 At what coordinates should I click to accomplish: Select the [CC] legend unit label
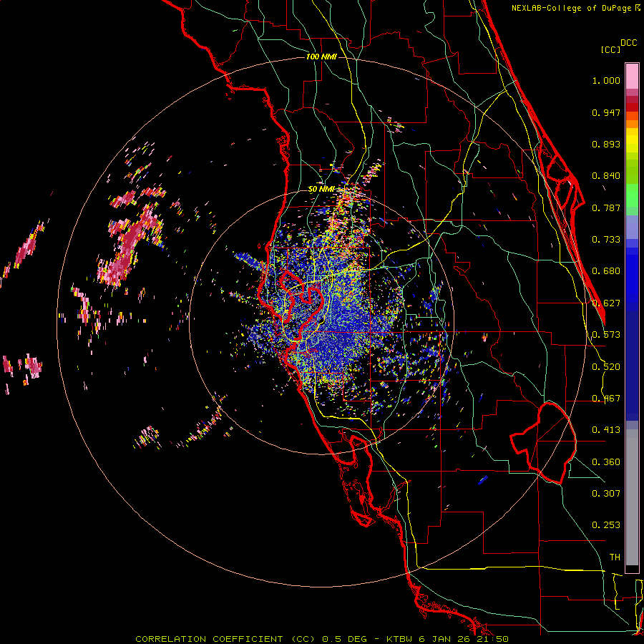[x=610, y=49]
